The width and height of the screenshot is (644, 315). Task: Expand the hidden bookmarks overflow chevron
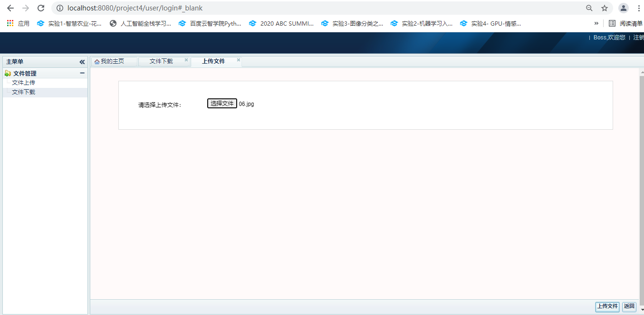[x=596, y=23]
